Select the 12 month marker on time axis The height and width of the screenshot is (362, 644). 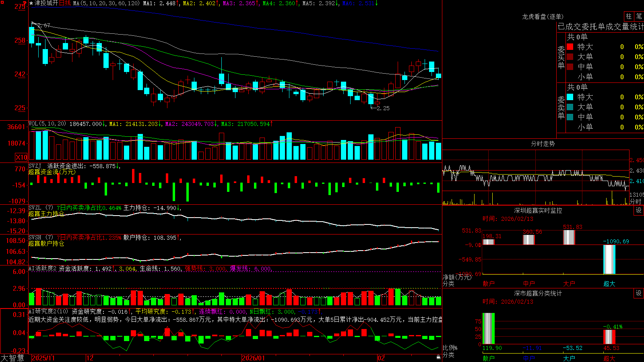[90, 358]
